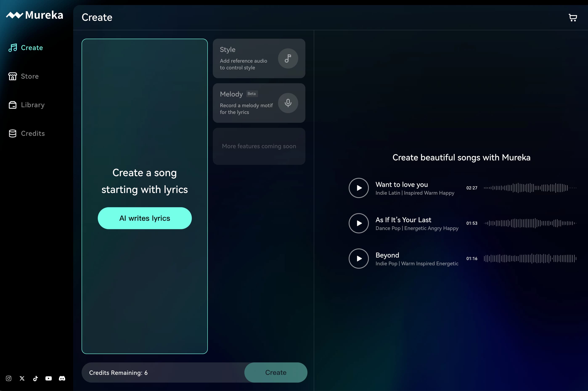Play the As If It's Your Last track

click(358, 223)
